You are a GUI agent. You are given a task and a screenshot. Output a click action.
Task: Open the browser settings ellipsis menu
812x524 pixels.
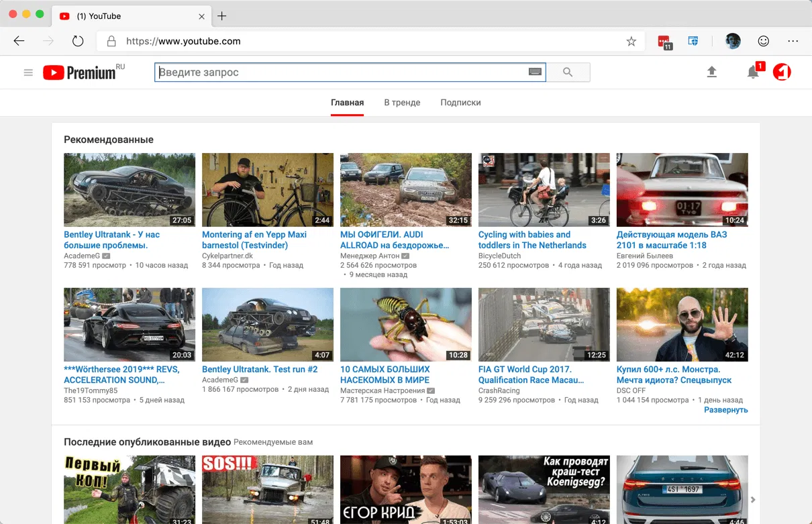(x=793, y=41)
